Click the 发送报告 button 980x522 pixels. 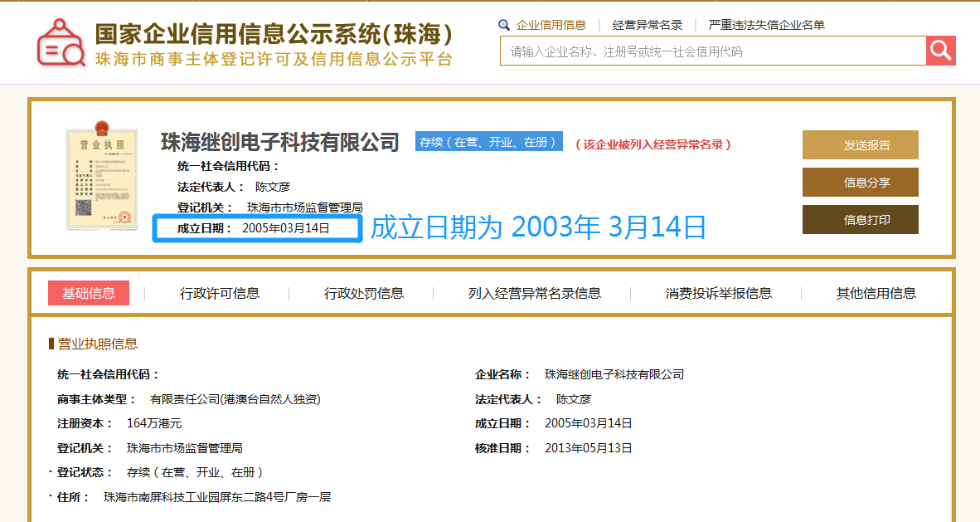pyautogui.click(x=860, y=144)
